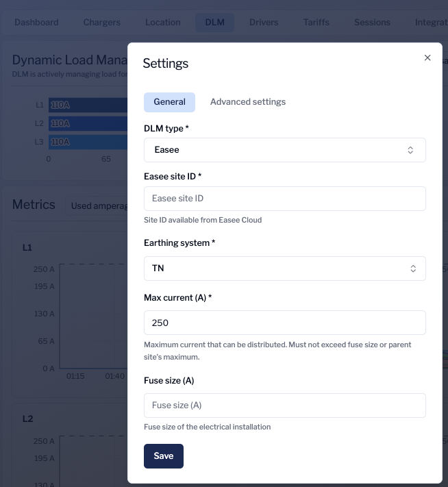Click the chevron icon on TN selector

click(413, 269)
